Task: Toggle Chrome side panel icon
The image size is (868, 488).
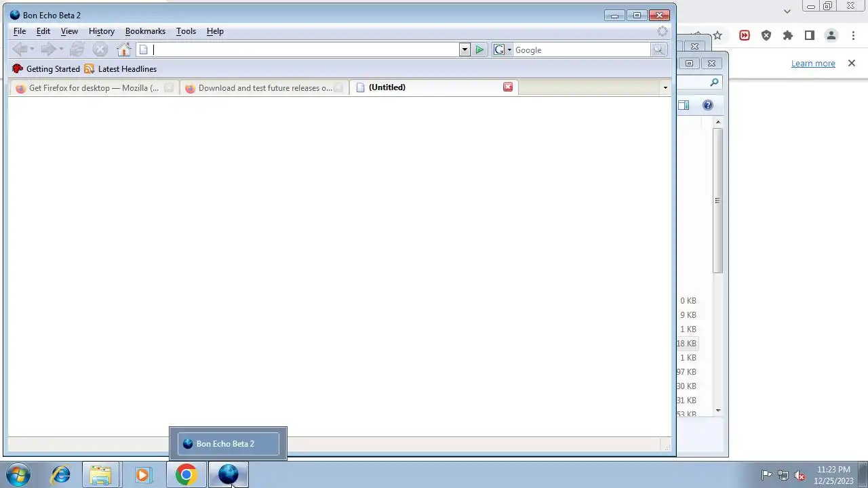Action: [810, 35]
